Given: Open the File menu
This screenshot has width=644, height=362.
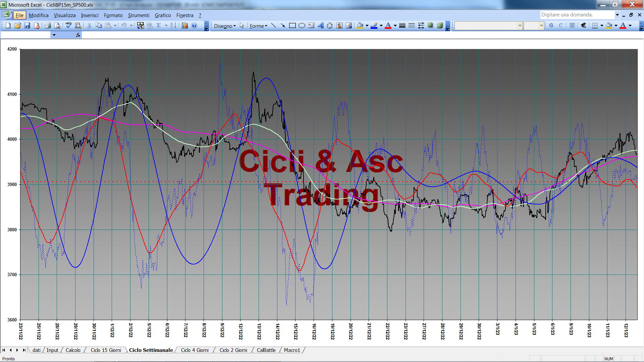Looking at the screenshot, I should click(19, 15).
